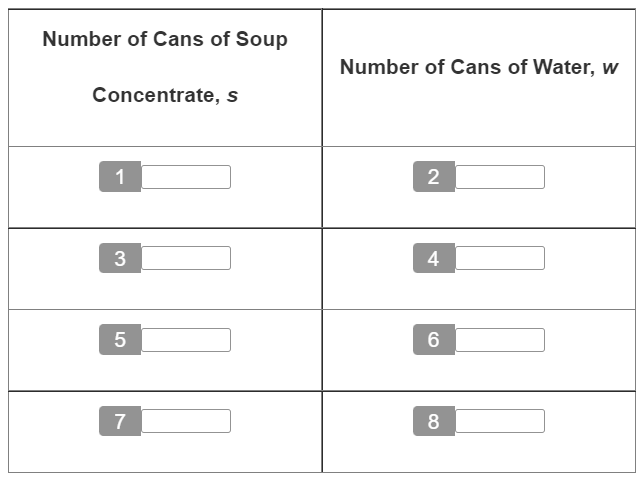Viewport: 640px width, 480px height.
Task: Select the blank field next to 5
Action: (x=186, y=340)
